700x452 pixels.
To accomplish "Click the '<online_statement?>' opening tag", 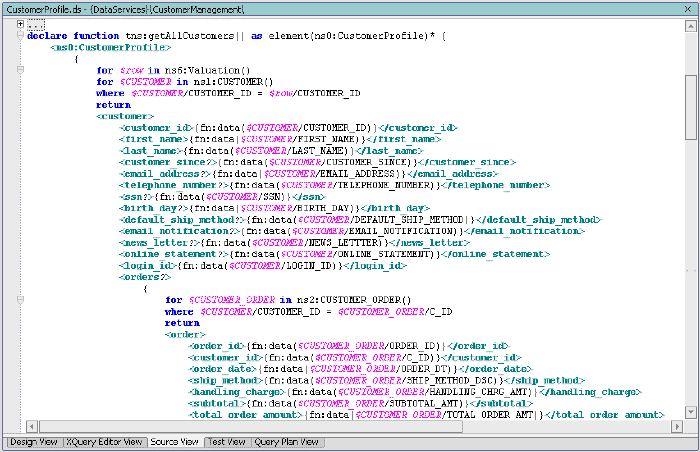I will click(174, 254).
